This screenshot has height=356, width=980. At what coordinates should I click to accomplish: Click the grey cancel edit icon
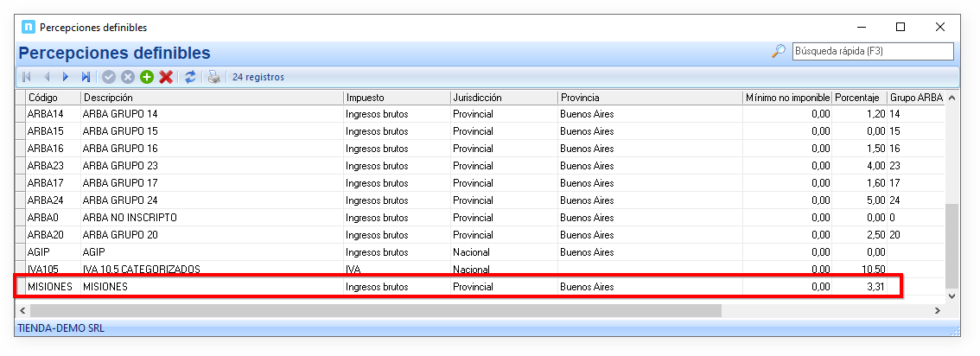pyautogui.click(x=128, y=77)
